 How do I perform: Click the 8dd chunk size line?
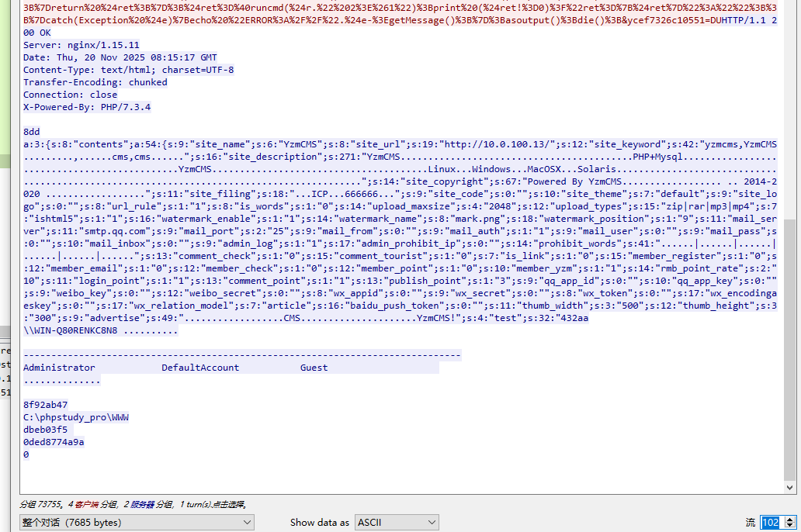coord(31,132)
